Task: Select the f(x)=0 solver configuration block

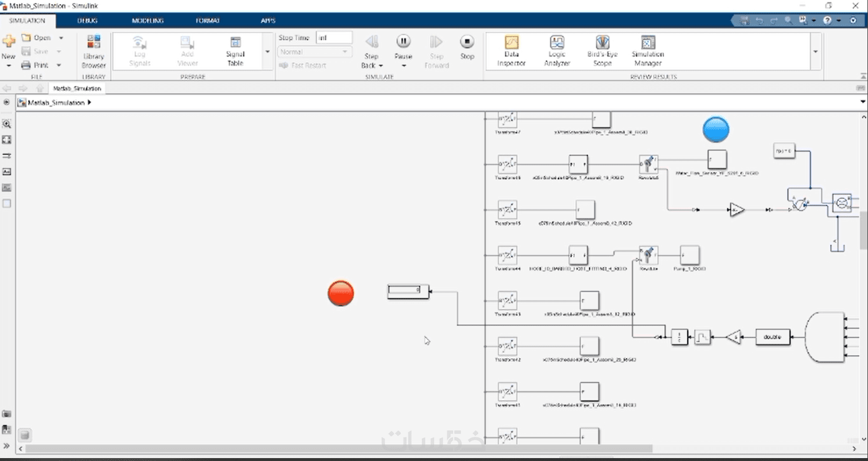Action: point(784,151)
